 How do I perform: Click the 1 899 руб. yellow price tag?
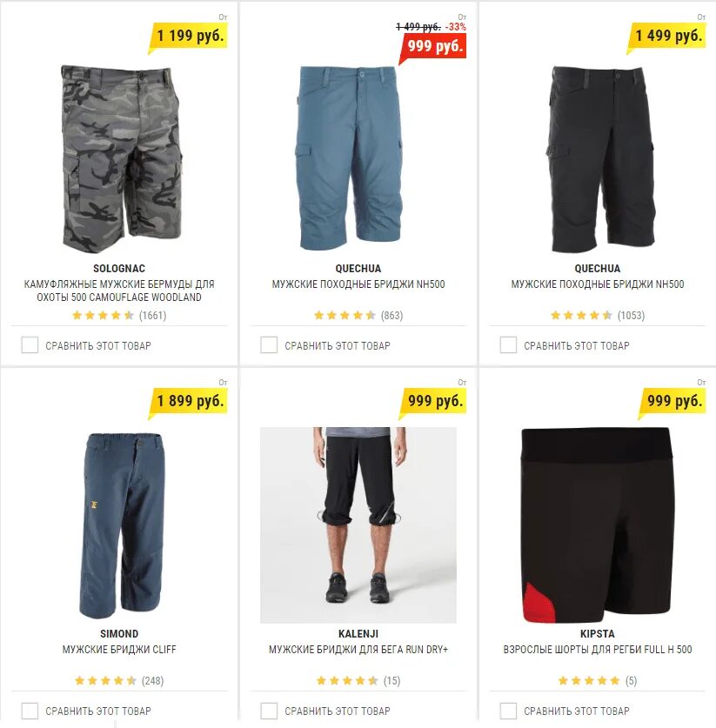pyautogui.click(x=189, y=401)
